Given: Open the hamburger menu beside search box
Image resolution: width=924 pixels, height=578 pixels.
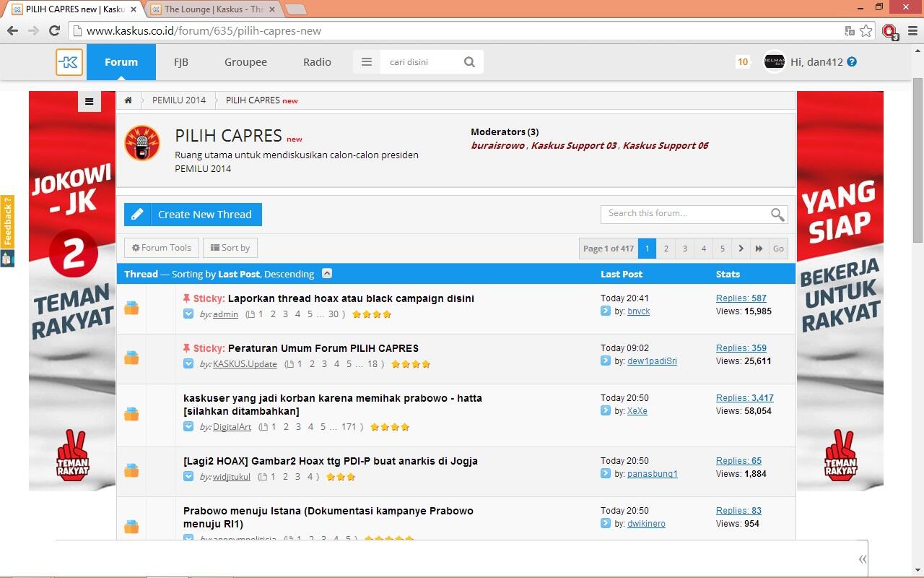Looking at the screenshot, I should [x=367, y=62].
